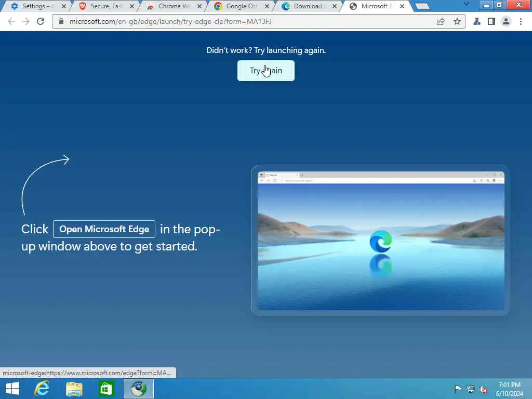Share this page icon
This screenshot has height=399, width=532.
[x=441, y=21]
